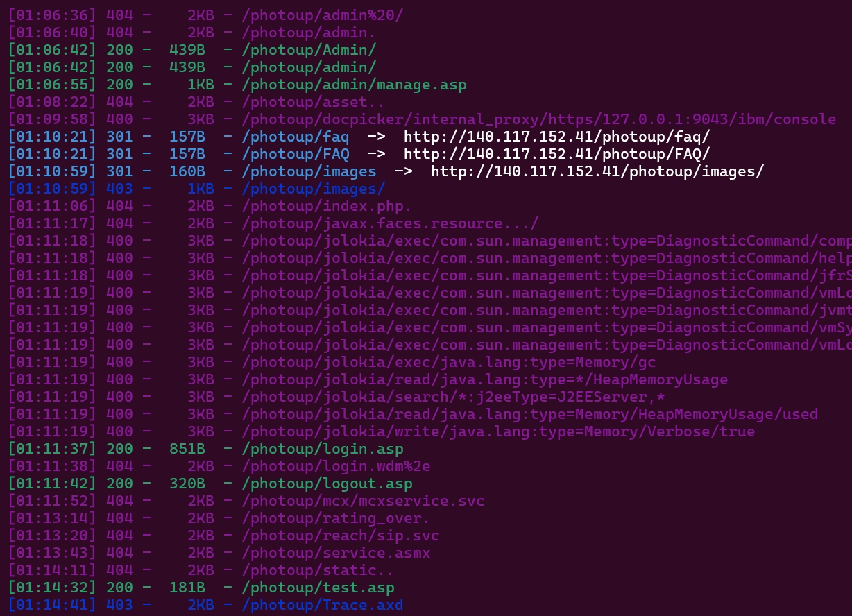Click the 403 status on Trace.axd row

pos(119,605)
